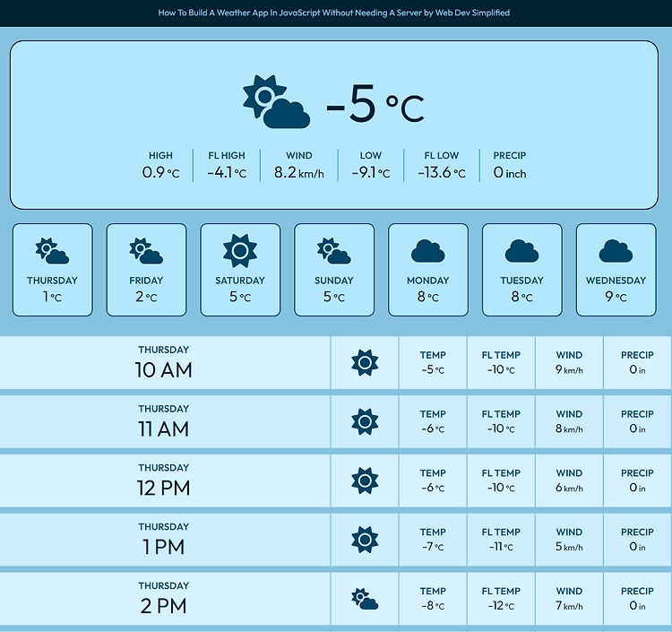Click the HIGH value 0.9 °C
The width and height of the screenshot is (672, 632).
coord(160,172)
